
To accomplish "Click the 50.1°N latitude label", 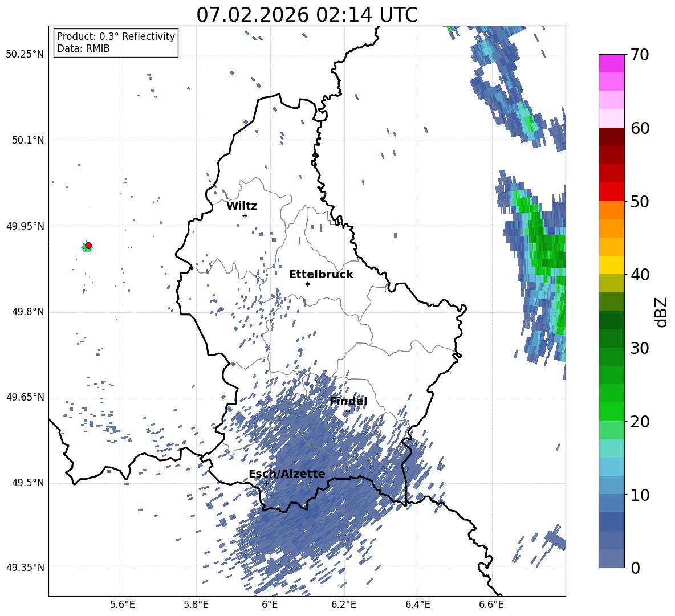I will click(x=27, y=141).
